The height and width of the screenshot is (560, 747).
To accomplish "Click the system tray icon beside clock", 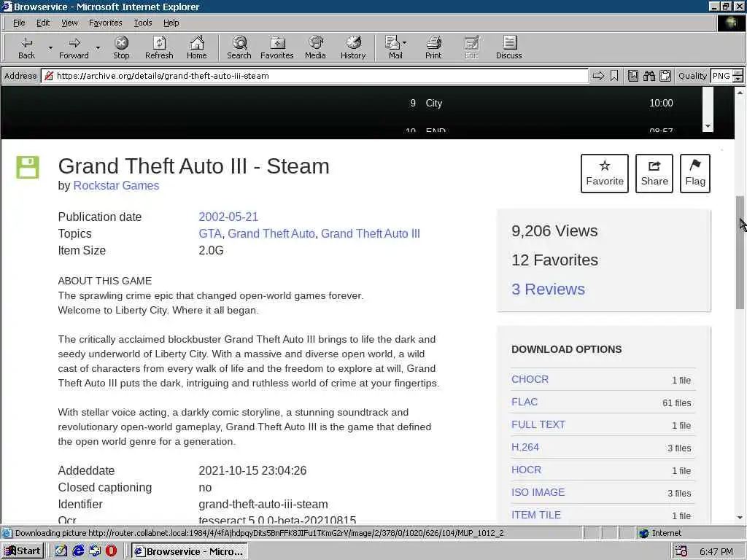I will (x=681, y=551).
